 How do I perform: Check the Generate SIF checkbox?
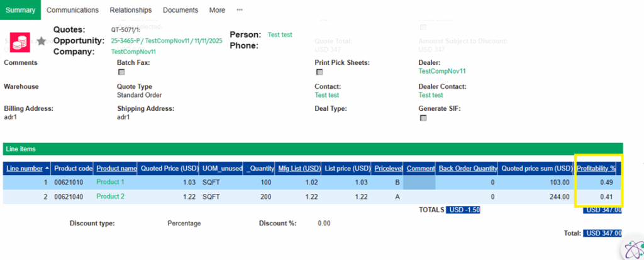pos(423,118)
